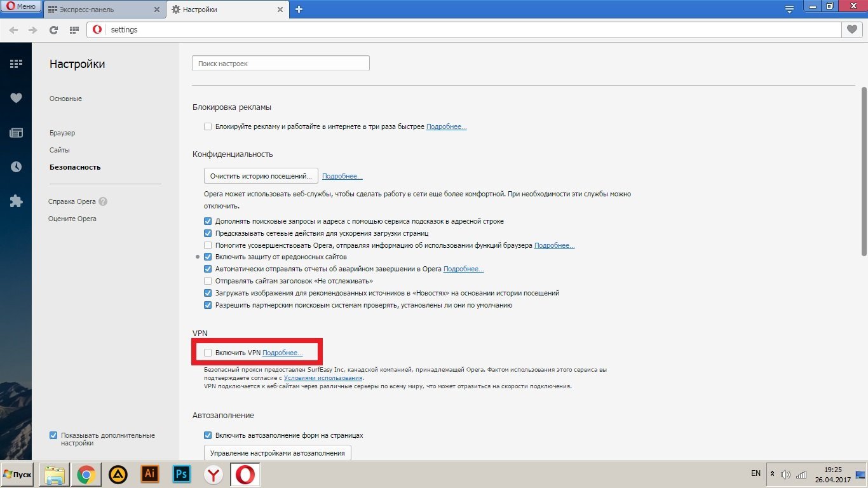Launch Google Chrome from taskbar

87,475
